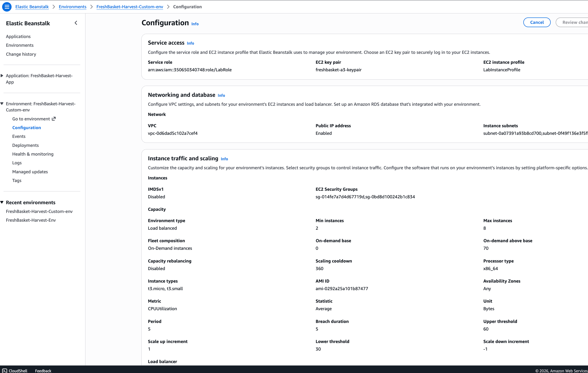The width and height of the screenshot is (588, 373).
Task: Click the Public IP address Enabled value
Action: pyautogui.click(x=324, y=133)
